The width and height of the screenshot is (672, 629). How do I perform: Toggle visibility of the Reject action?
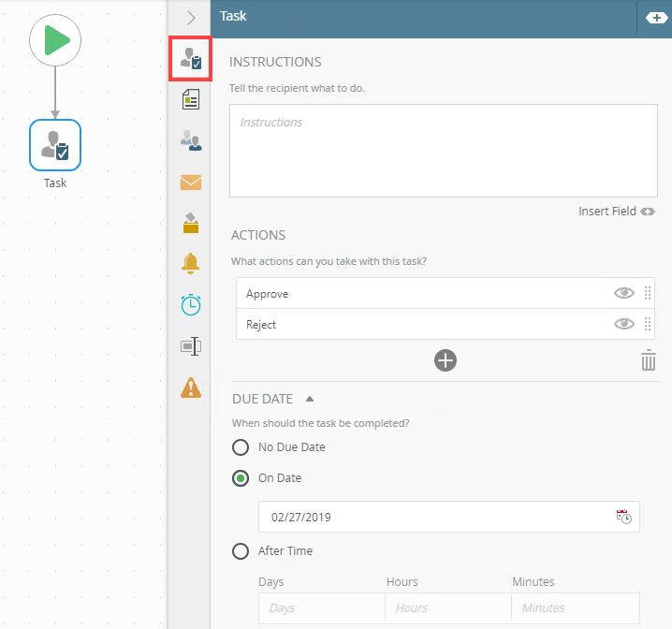click(x=623, y=324)
